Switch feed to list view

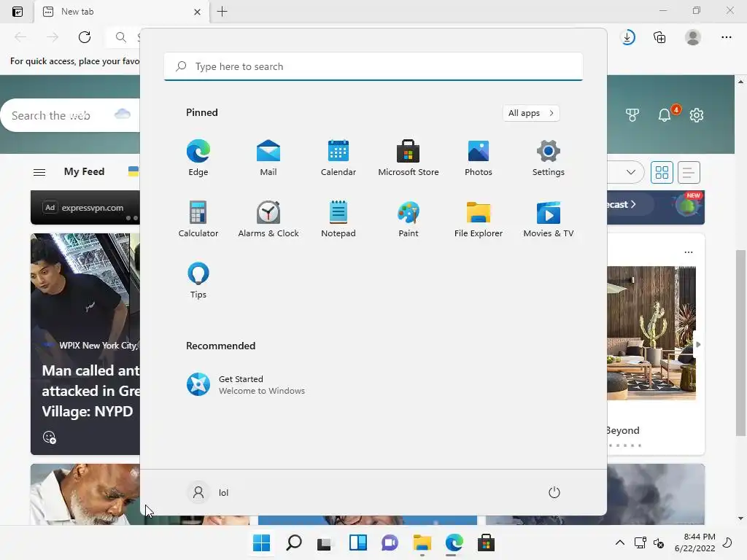[x=688, y=172]
